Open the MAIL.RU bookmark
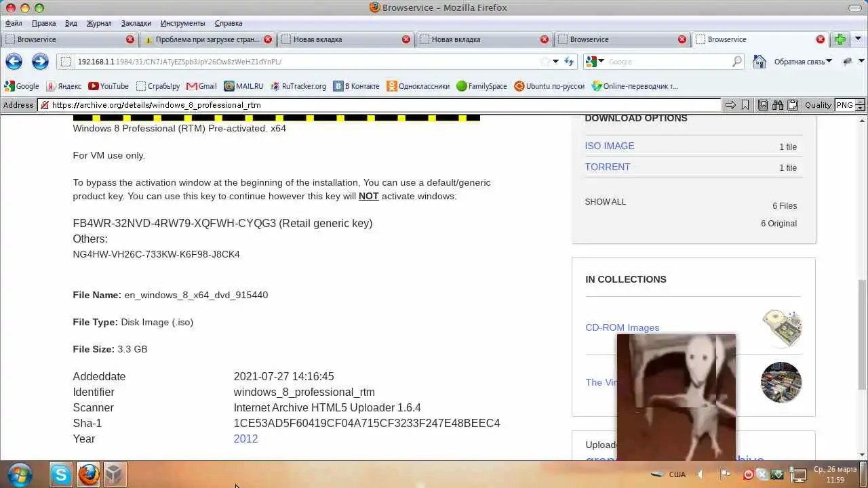This screenshot has width=868, height=488. coord(243,86)
